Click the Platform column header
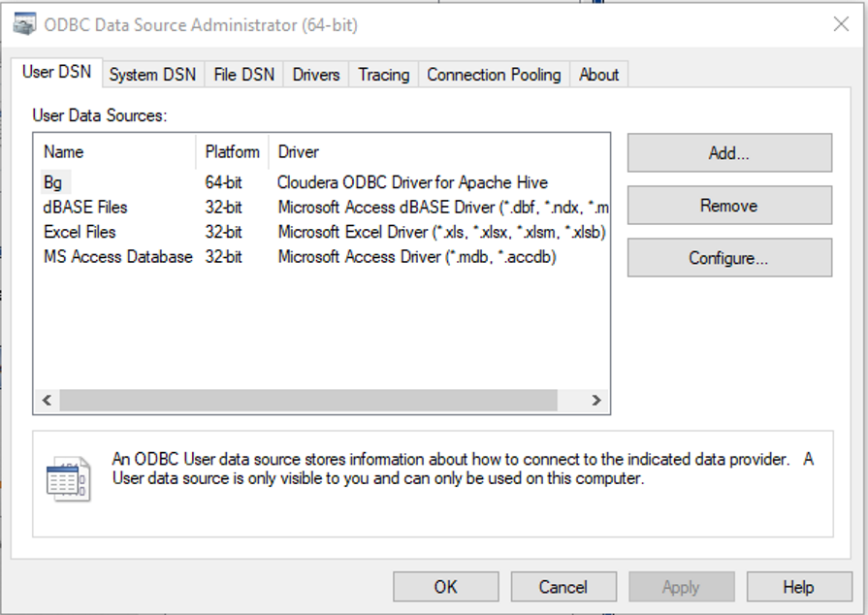Viewport: 868px width, 615px height. click(231, 151)
